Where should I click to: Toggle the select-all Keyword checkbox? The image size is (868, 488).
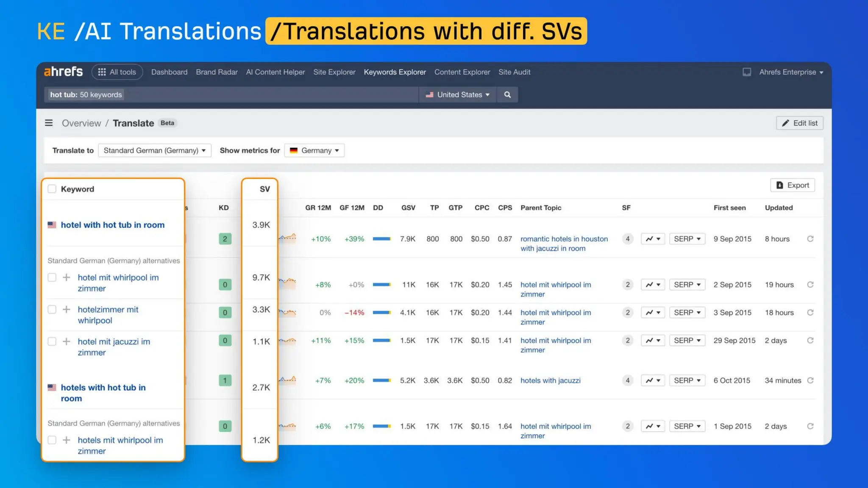[52, 189]
